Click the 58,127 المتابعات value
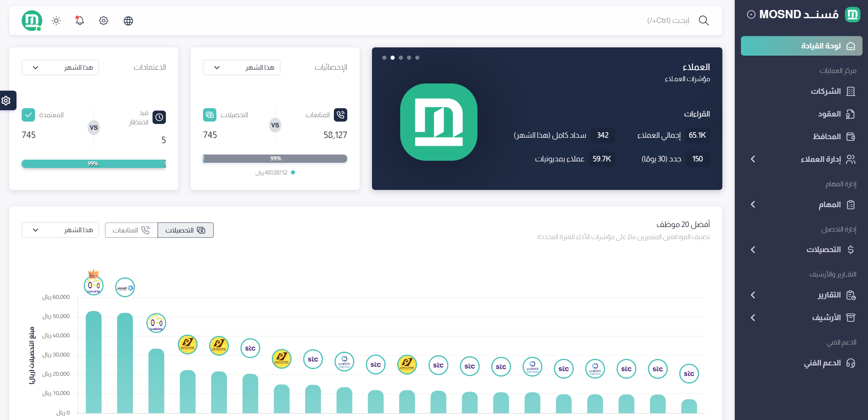 tap(335, 135)
